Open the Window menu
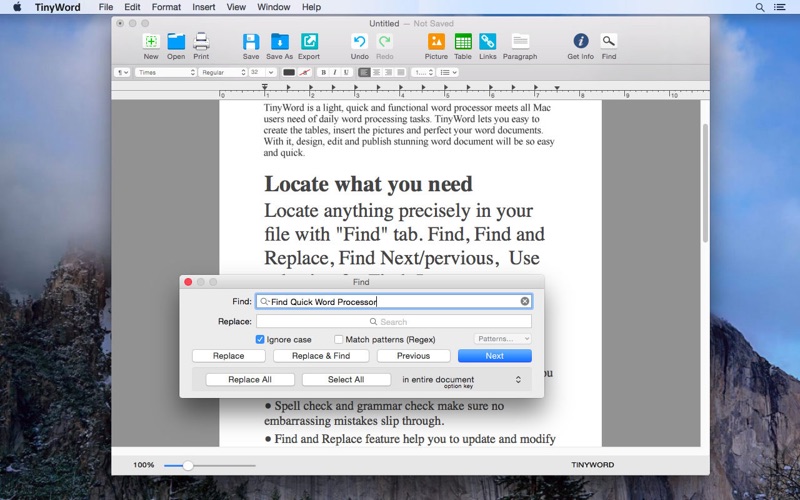800x500 pixels. (x=273, y=7)
